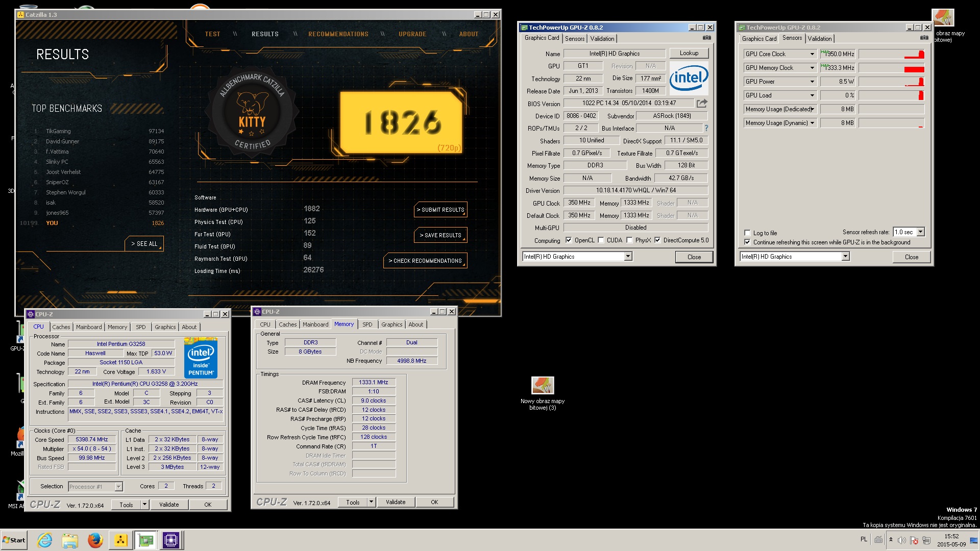Click the GPU Name field 'Intel(R) HD Graphics'
Screen dimensions: 980x551
[615, 54]
